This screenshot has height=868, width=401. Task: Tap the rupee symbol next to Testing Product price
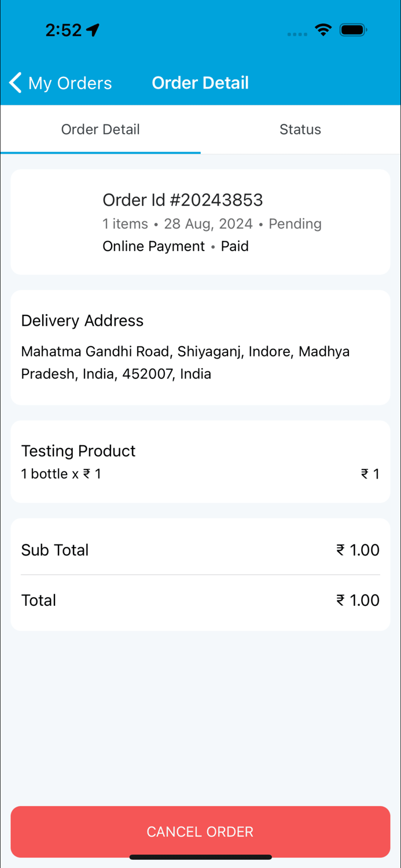click(364, 473)
